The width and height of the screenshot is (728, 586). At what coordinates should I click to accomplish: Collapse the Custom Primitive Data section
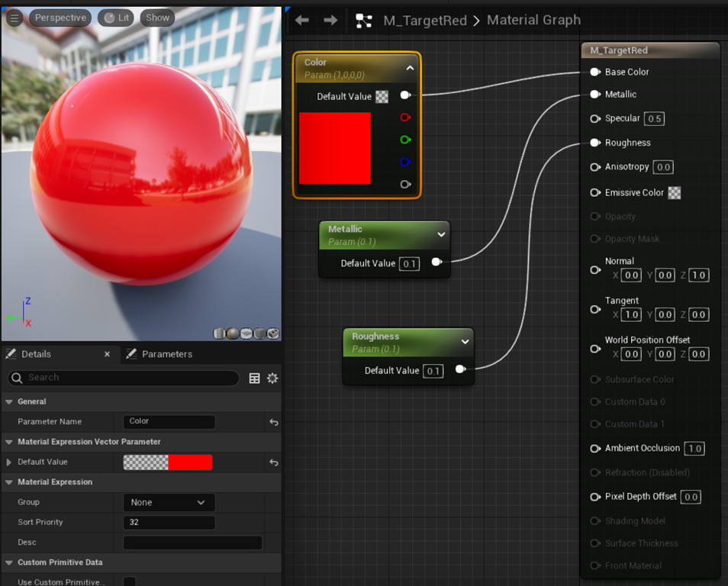9,563
